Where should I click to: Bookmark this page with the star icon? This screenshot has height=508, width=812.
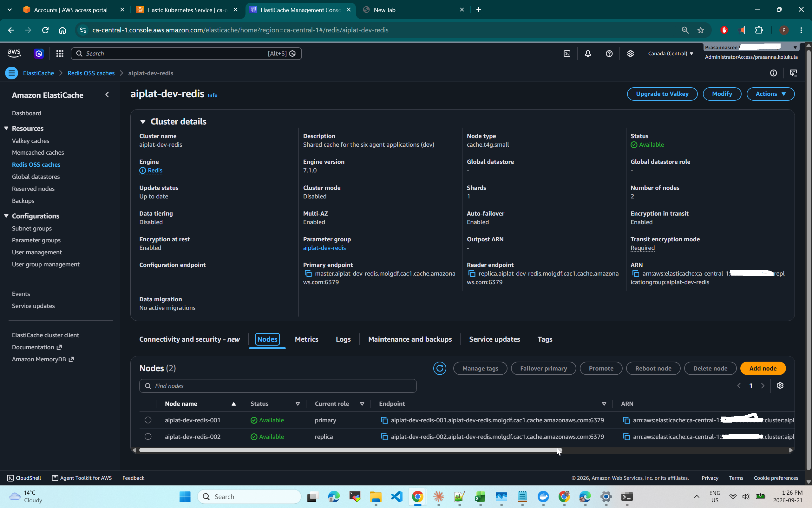pos(701,30)
